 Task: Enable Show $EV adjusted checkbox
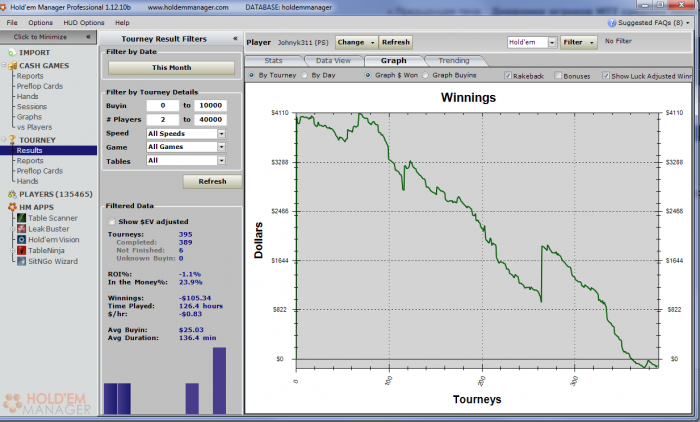[x=112, y=221]
